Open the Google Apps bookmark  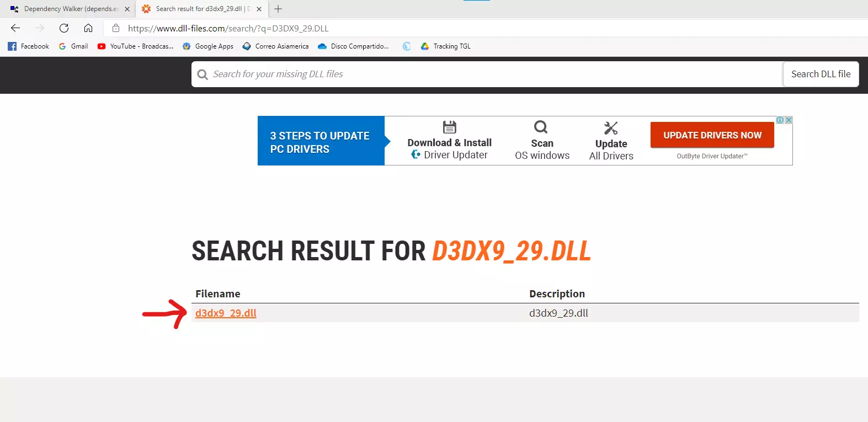(208, 46)
